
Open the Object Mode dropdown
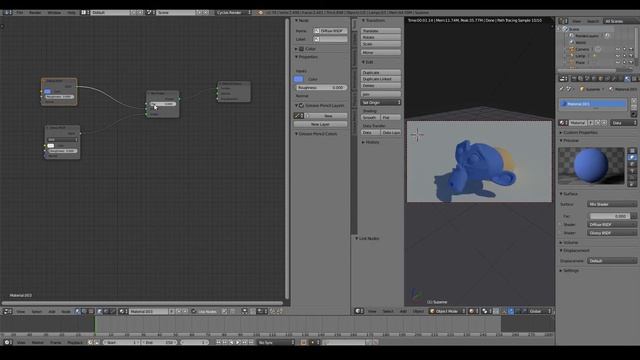point(447,311)
